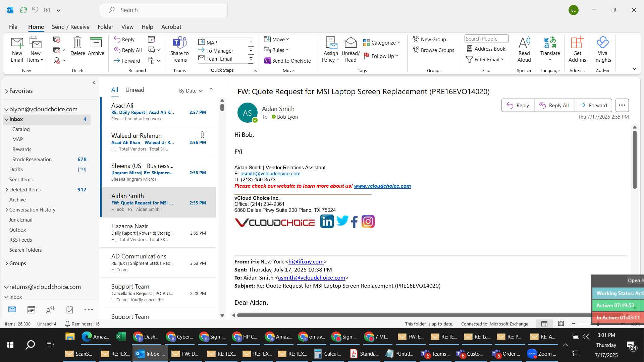Expand the Quick Steps gallery
Image resolution: width=644 pixels, height=362 pixels.
[x=251, y=59]
